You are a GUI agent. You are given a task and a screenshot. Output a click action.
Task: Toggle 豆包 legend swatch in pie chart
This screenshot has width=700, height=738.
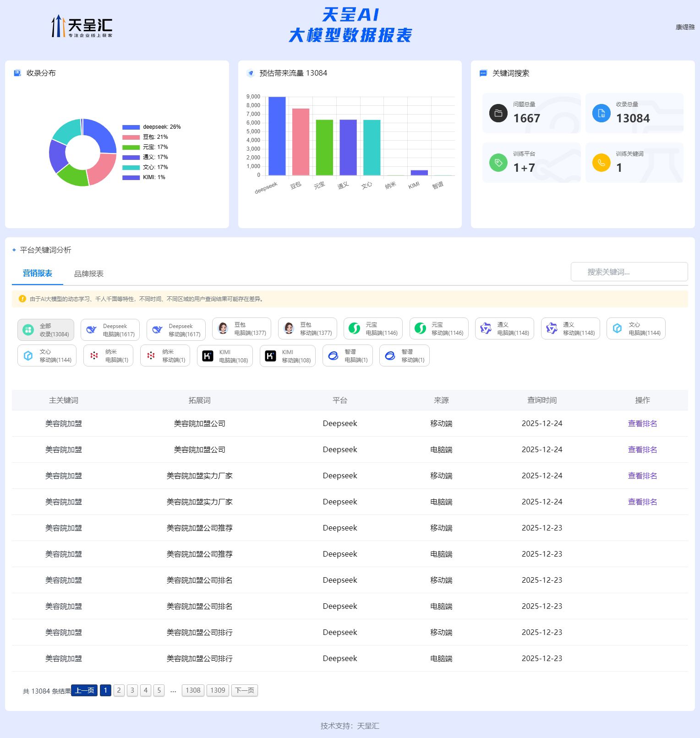coord(131,137)
